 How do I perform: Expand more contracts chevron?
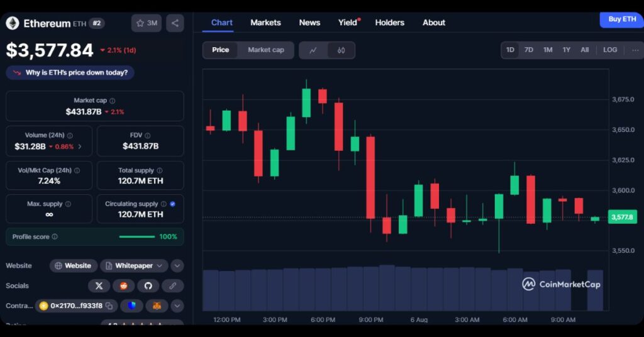(177, 306)
